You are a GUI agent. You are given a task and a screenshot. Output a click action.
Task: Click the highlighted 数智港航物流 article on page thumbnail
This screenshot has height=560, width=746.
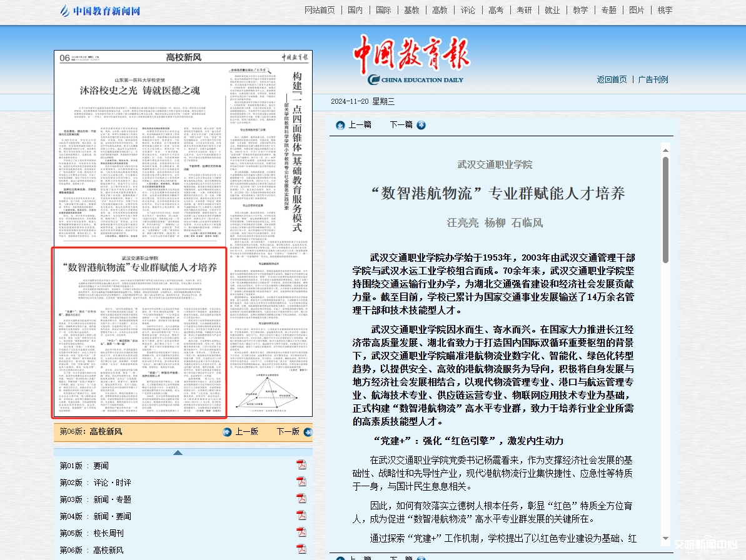139,330
